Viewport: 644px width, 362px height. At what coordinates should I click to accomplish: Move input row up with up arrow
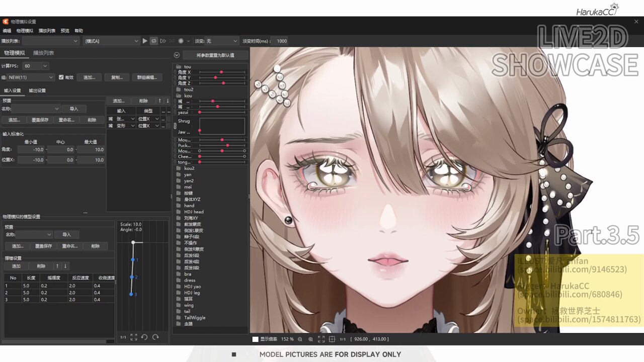(160, 101)
